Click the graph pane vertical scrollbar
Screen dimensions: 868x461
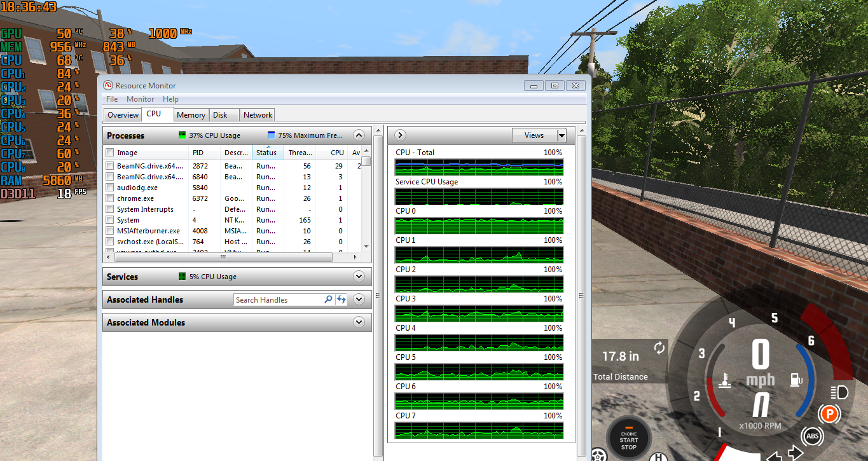[581, 295]
